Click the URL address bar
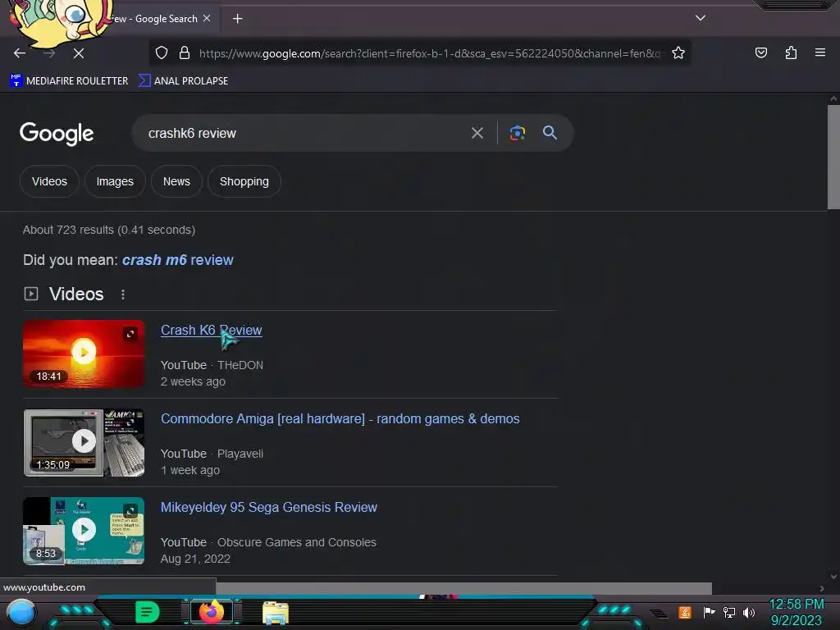The height and width of the screenshot is (630, 840). 428,53
